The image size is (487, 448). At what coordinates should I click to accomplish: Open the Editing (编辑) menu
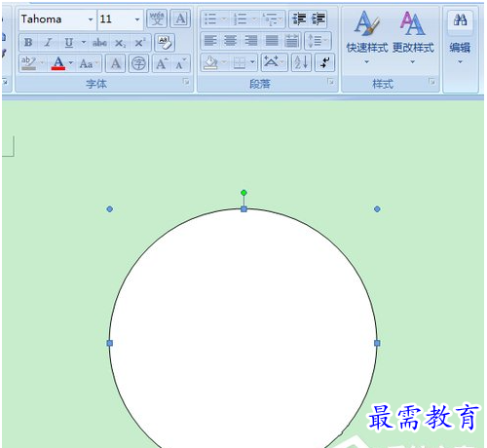[460, 37]
